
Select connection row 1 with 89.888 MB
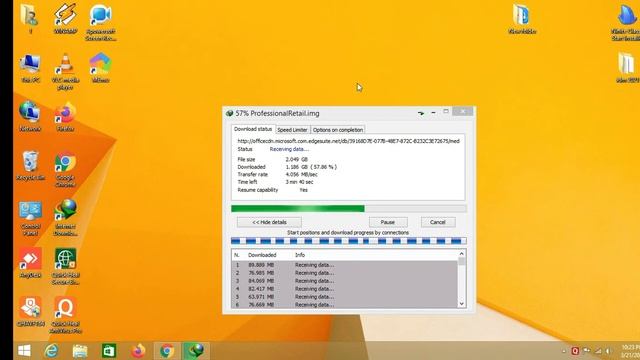(345, 265)
